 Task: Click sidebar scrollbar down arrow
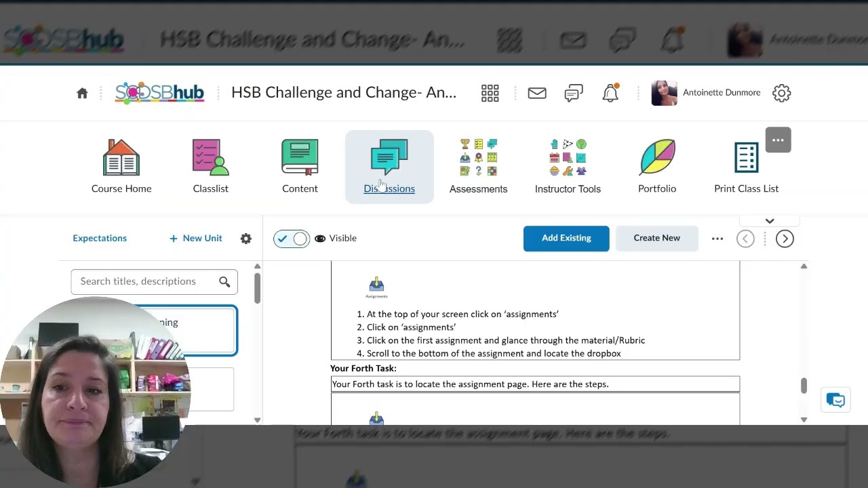pyautogui.click(x=257, y=420)
